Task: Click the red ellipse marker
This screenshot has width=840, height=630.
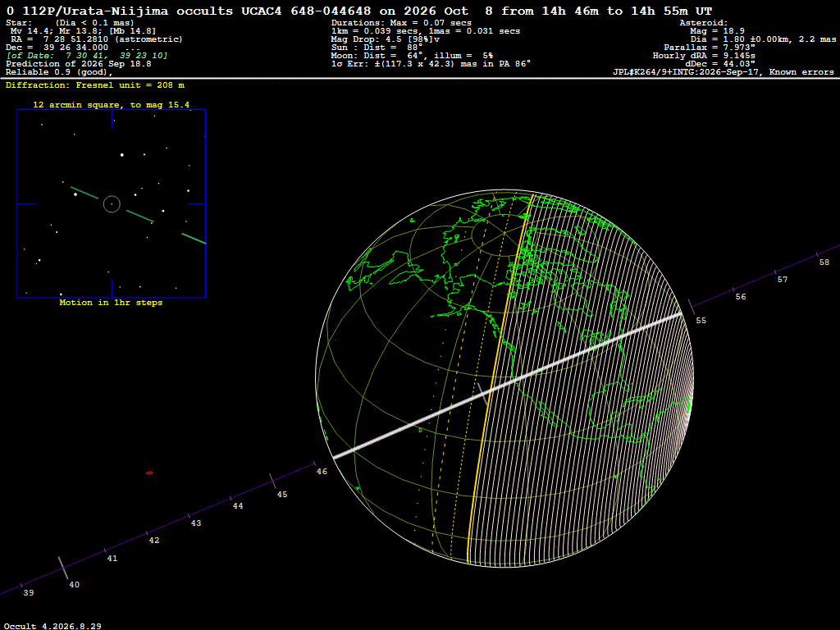Action: pyautogui.click(x=149, y=473)
